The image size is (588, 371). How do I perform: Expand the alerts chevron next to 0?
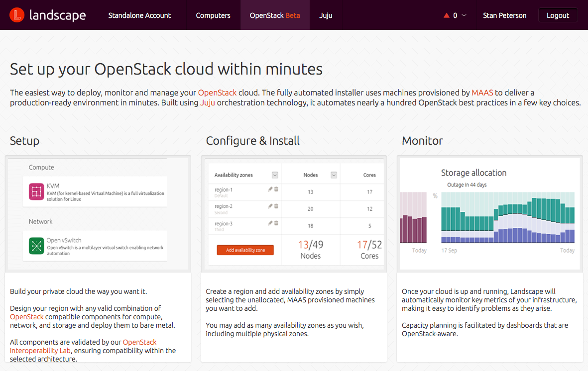[464, 15]
